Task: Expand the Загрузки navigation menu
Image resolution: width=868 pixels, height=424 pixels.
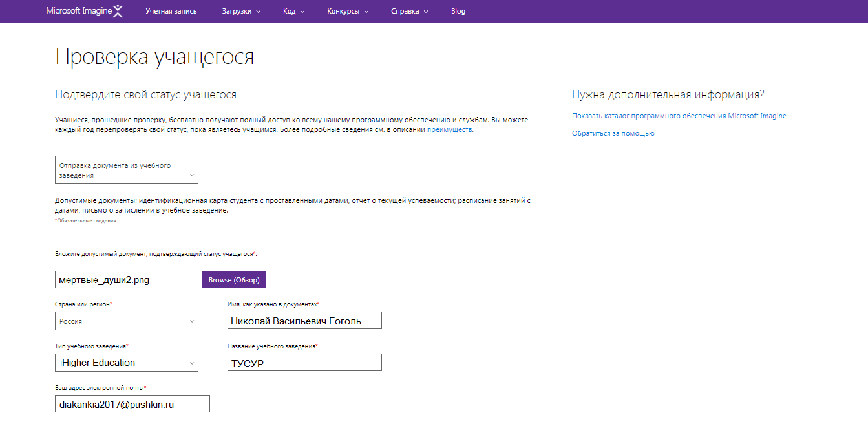Action: 241,12
